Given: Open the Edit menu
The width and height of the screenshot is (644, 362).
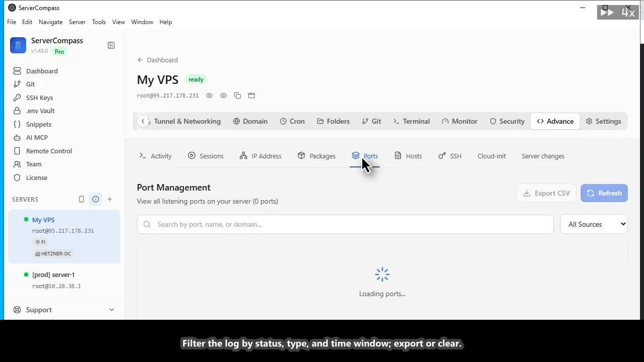Looking at the screenshot, I should point(27,22).
